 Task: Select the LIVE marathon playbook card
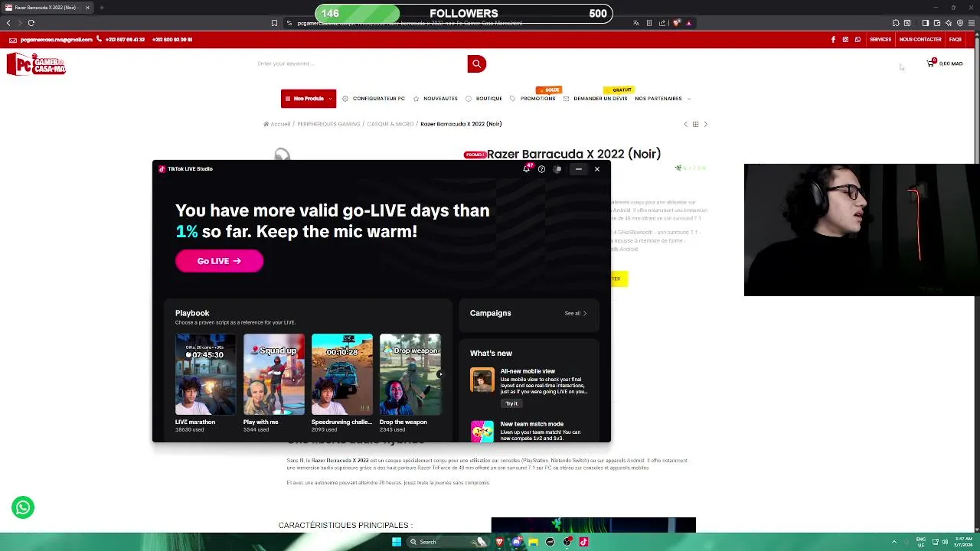(205, 383)
